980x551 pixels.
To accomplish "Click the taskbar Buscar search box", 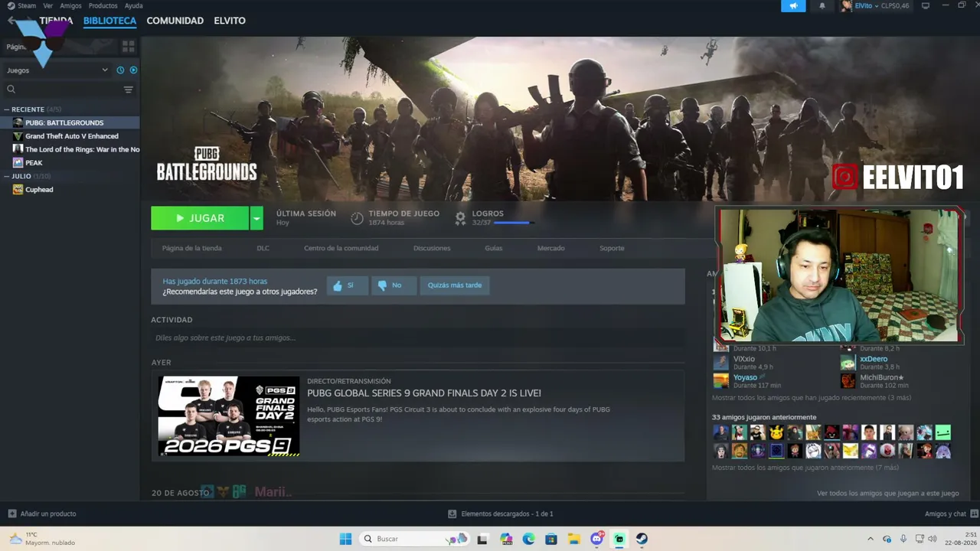I will (413, 539).
